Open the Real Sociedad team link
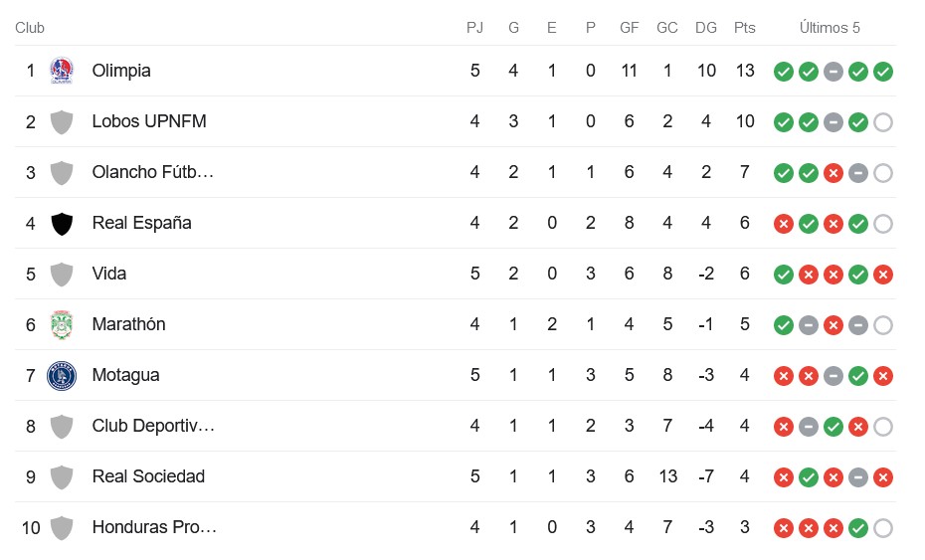Viewport: 925px width, 560px height. (148, 476)
